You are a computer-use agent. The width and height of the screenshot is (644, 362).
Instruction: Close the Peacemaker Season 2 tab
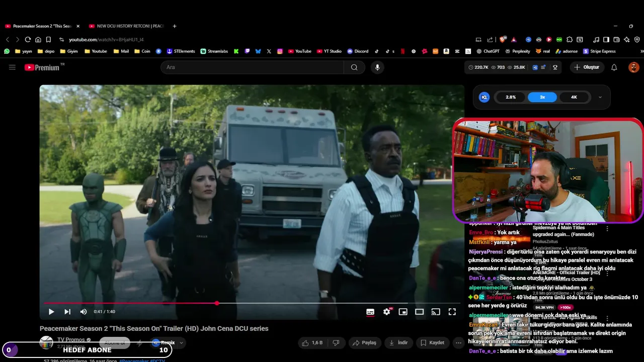78,26
